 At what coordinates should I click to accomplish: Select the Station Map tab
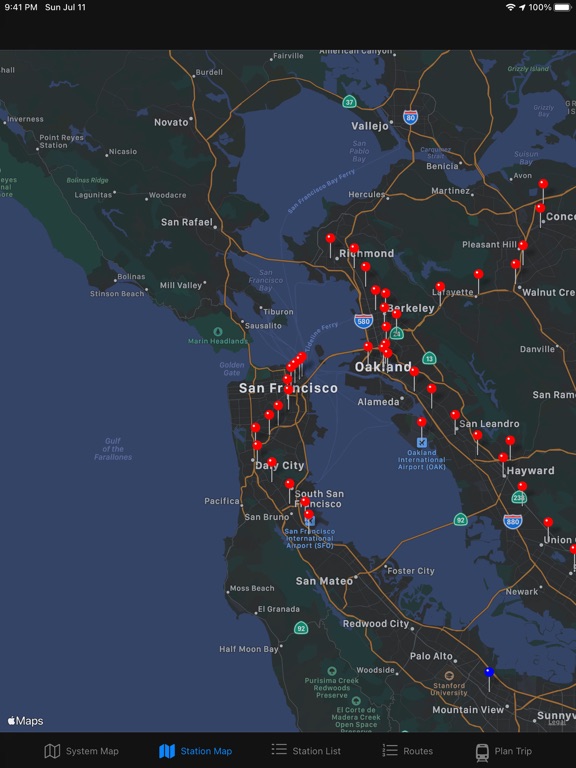click(195, 751)
